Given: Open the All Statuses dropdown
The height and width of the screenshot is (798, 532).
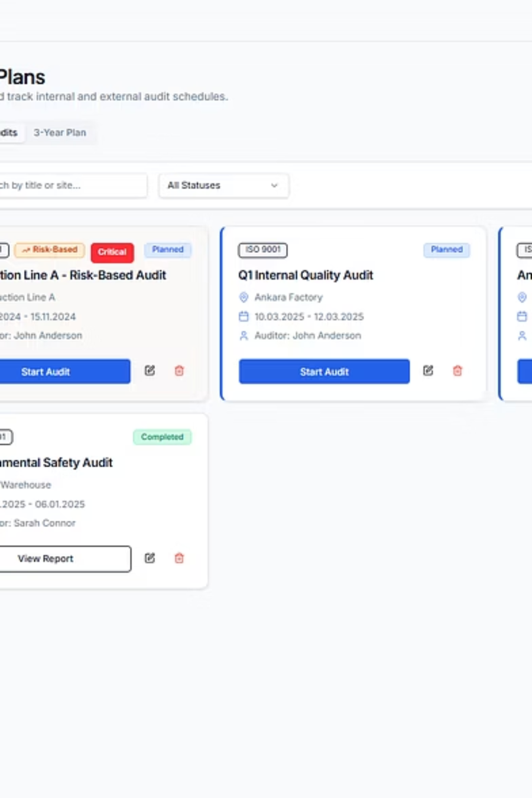Looking at the screenshot, I should point(223,185).
